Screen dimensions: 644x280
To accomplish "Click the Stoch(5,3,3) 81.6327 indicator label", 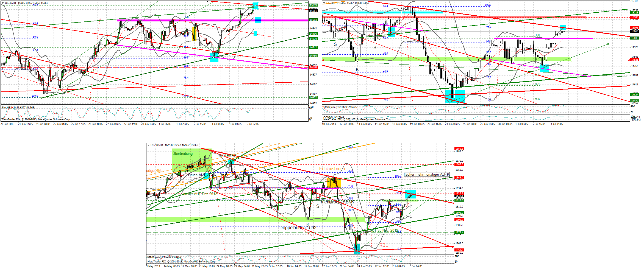I will [19, 107].
